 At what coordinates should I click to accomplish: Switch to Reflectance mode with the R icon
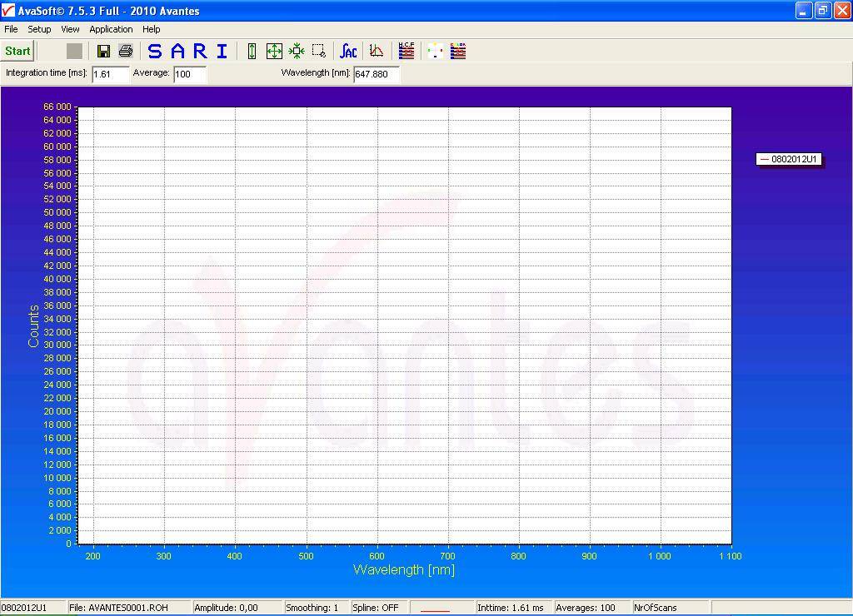click(x=200, y=51)
